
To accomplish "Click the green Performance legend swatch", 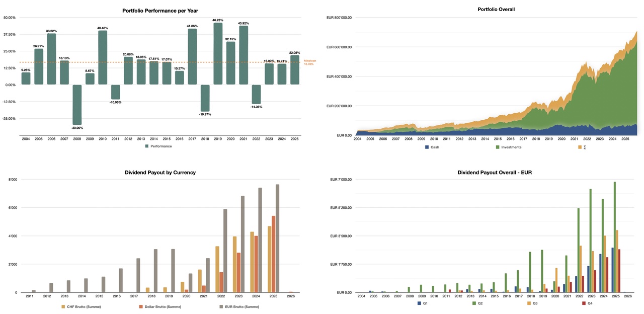I will [x=147, y=146].
